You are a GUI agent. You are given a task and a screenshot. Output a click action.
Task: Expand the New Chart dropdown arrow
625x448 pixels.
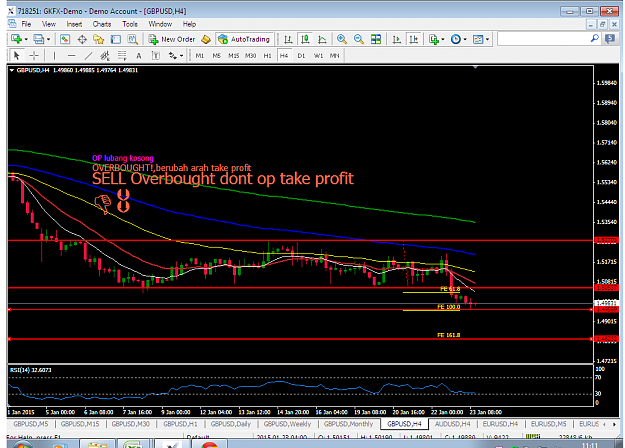(26, 39)
